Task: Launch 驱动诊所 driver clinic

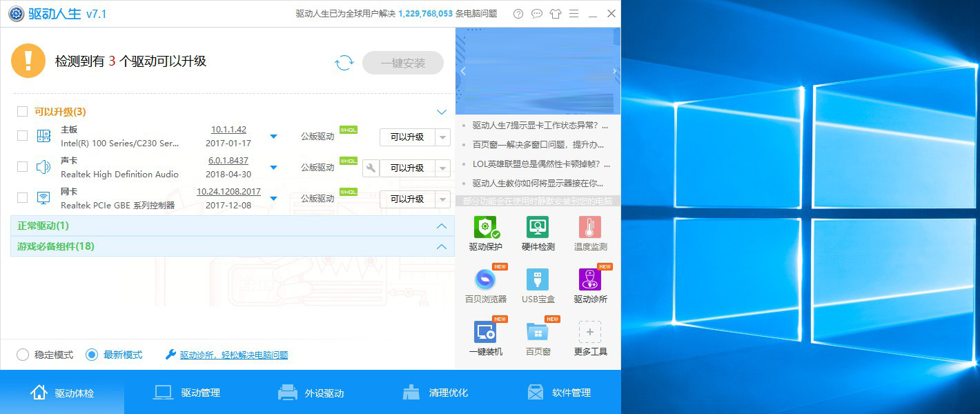Action: pos(590,283)
